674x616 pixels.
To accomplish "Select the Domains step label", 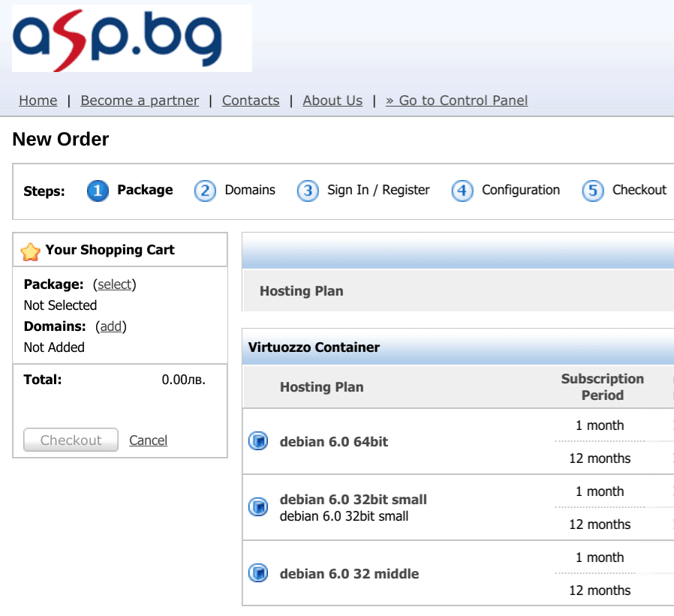I will point(250,190).
